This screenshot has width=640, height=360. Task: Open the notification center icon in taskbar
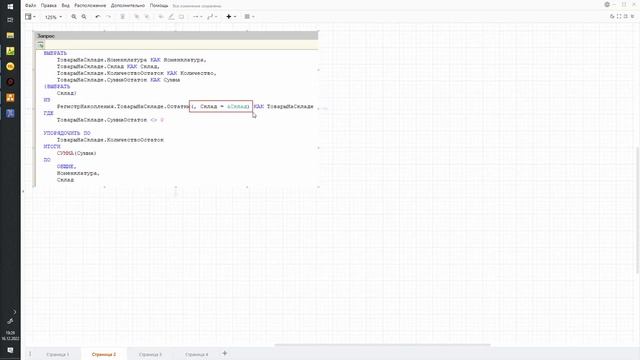10,350
